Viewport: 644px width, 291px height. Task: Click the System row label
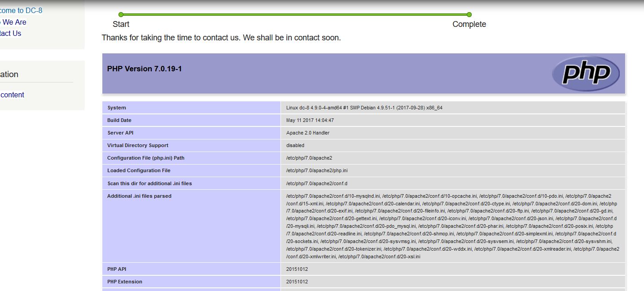click(x=117, y=108)
